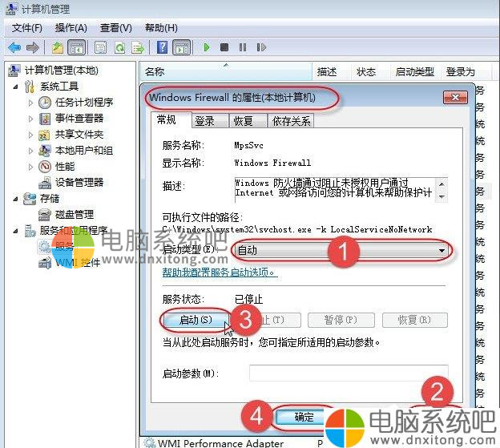Pause the service with the pause icon
This screenshot has height=448, width=500.
[x=243, y=47]
